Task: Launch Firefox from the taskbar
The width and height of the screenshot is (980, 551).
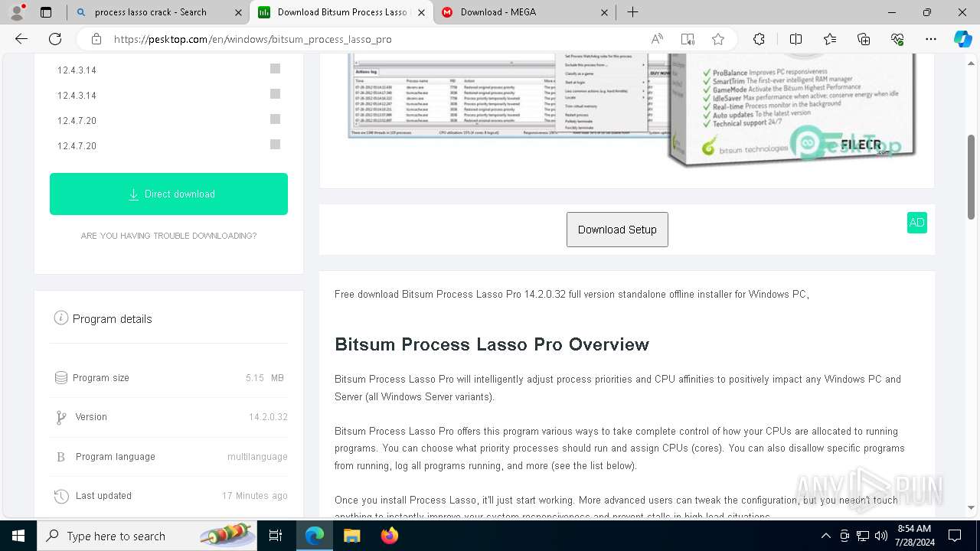Action: pos(390,536)
